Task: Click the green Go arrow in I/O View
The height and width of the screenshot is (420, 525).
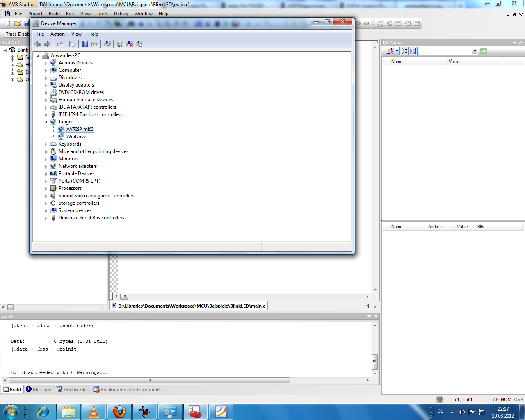Action: click(x=484, y=51)
